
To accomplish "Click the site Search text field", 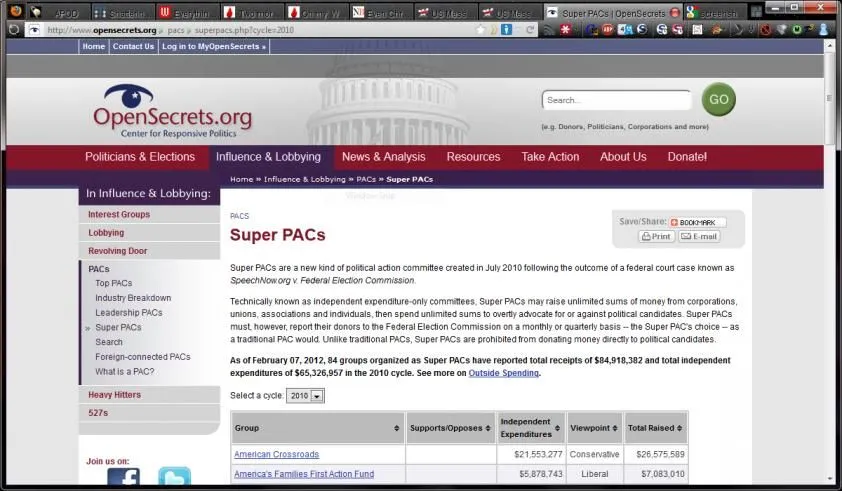I will pos(616,100).
